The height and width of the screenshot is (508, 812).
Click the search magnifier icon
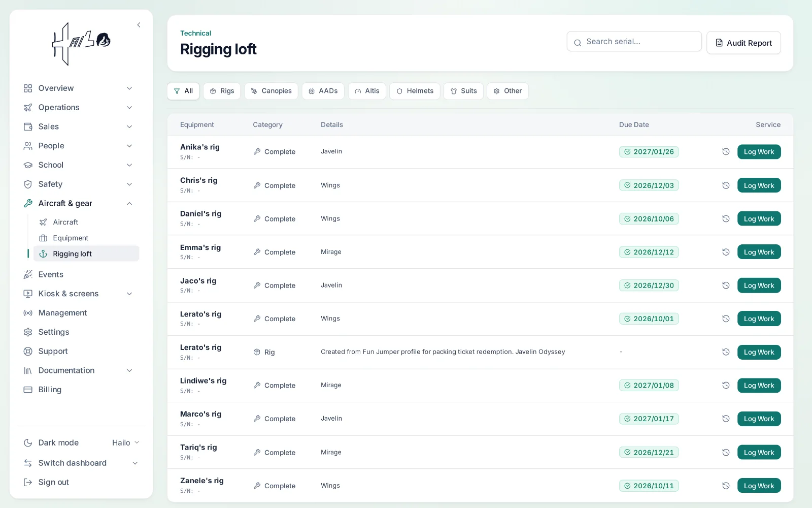point(578,43)
